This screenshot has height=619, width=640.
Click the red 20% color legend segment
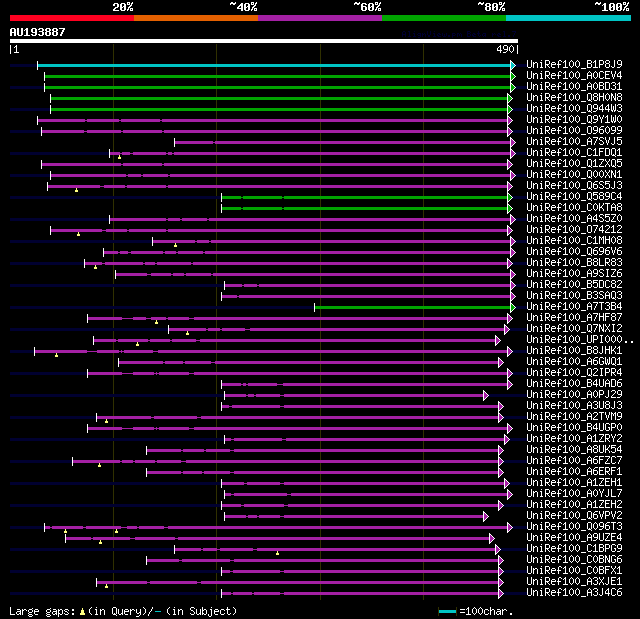coord(72,18)
